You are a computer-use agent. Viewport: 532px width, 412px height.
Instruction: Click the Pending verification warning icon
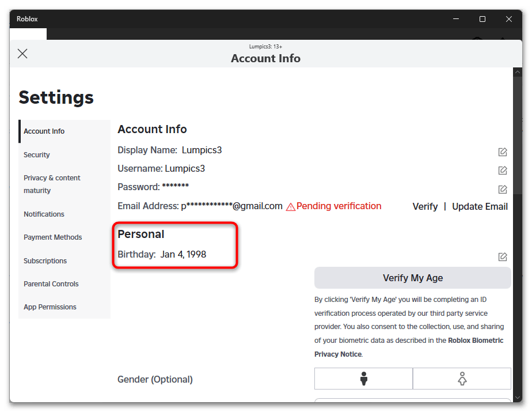click(290, 206)
